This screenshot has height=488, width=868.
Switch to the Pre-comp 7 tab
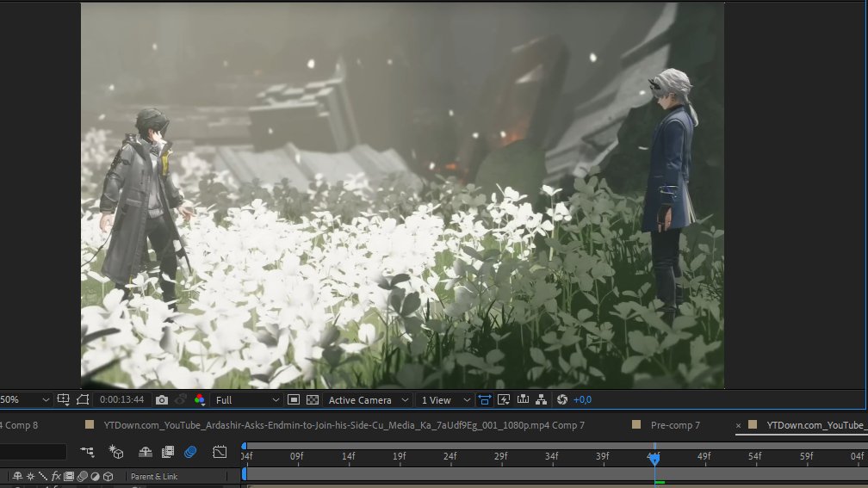(675, 425)
